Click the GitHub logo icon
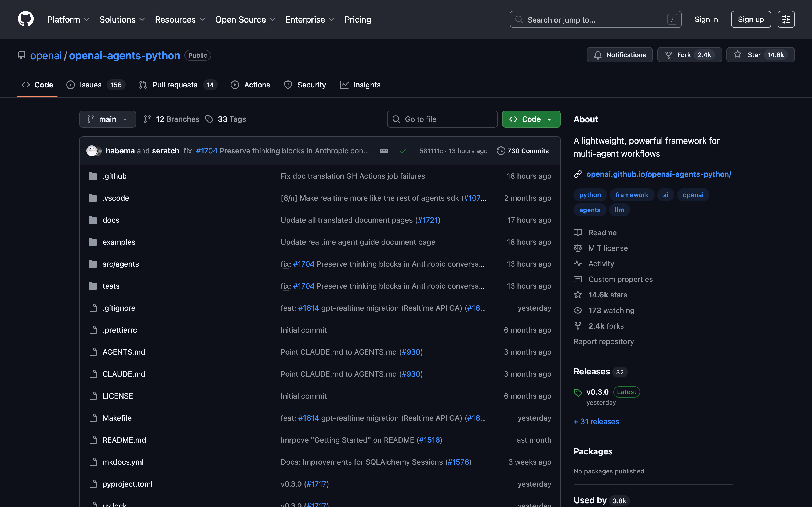 [26, 19]
